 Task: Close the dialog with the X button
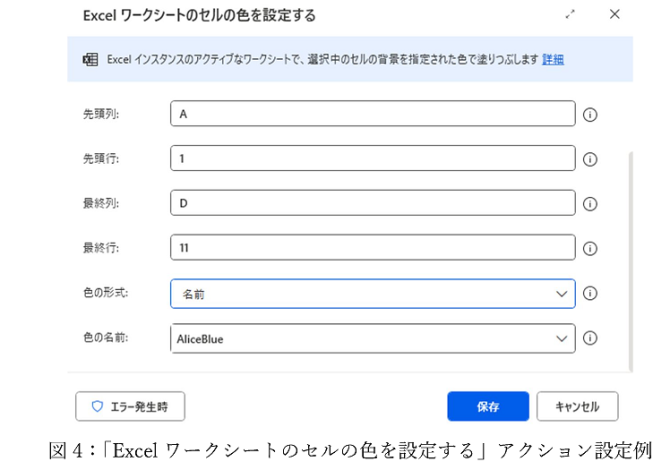tap(615, 14)
